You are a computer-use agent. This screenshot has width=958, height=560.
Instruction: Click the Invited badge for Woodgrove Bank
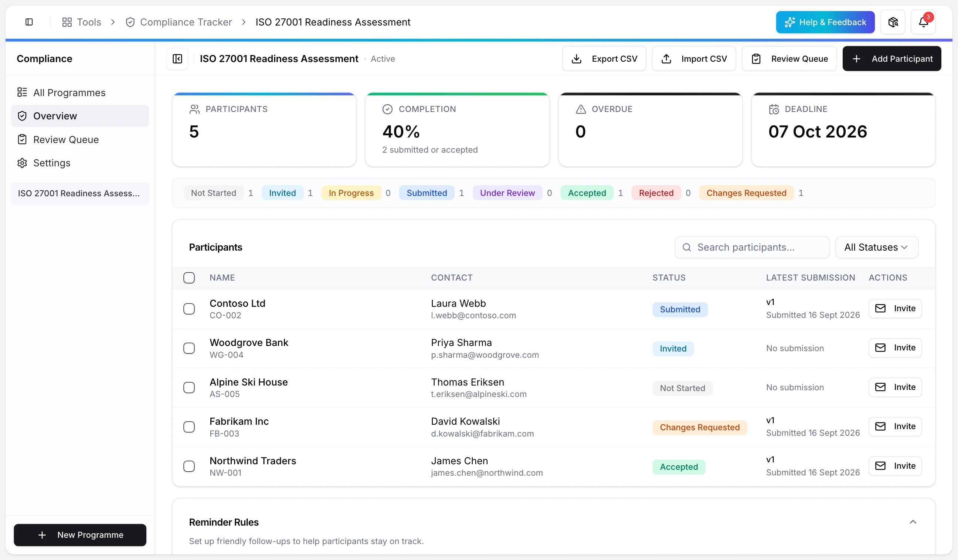[673, 349]
